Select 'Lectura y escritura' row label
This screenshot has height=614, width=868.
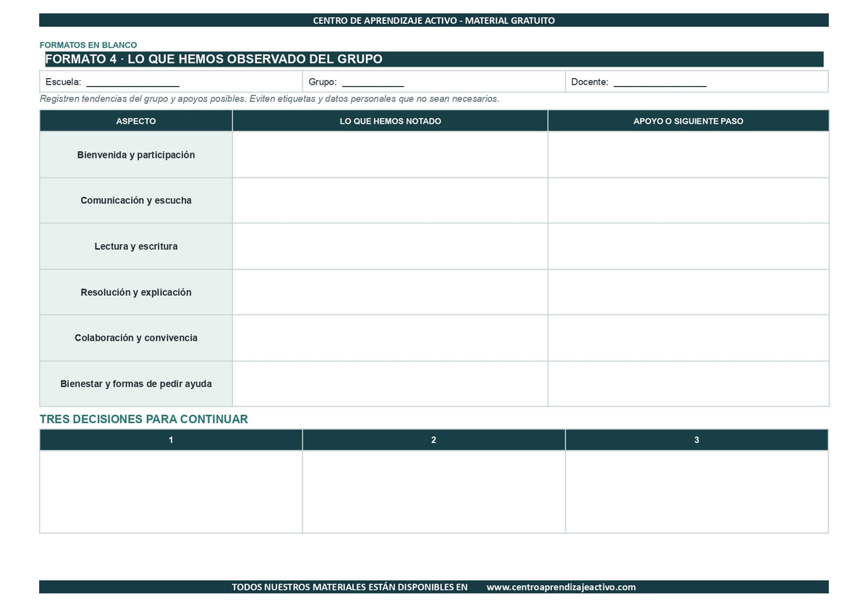pos(136,247)
